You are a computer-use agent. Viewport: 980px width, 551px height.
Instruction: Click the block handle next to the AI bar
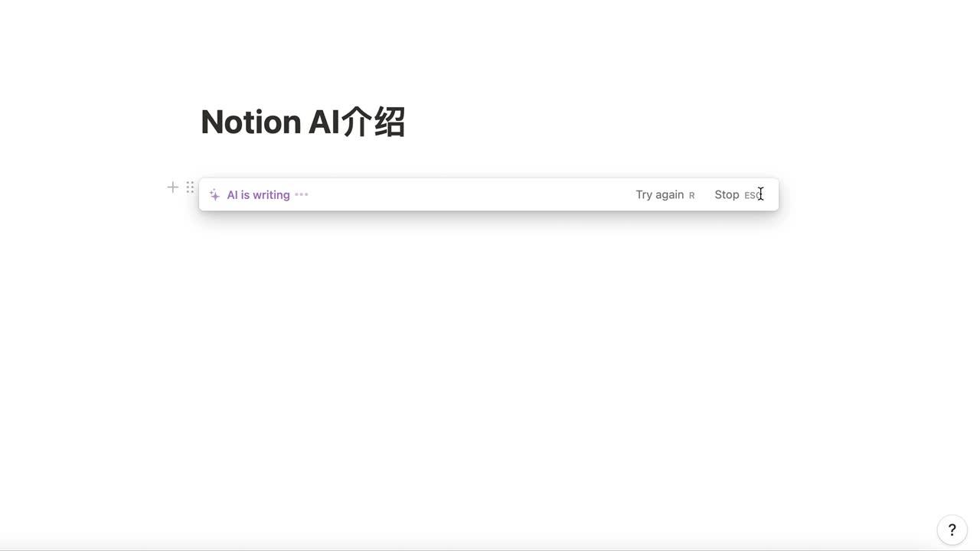[190, 187]
